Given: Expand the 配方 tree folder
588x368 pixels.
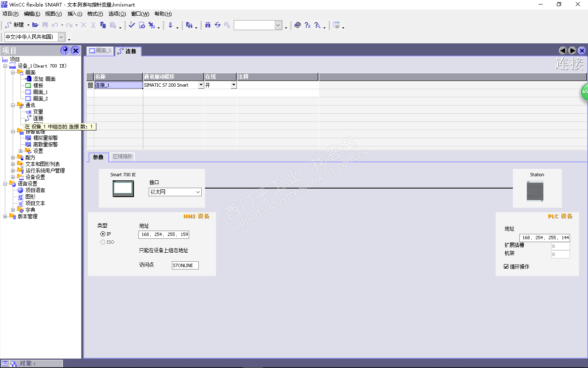Looking at the screenshot, I should [x=13, y=157].
